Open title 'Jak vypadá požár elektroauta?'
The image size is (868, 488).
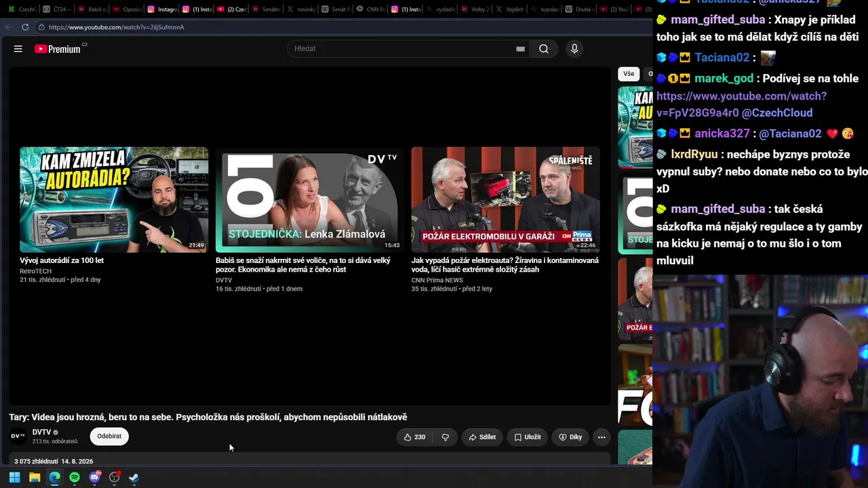pyautogui.click(x=505, y=265)
